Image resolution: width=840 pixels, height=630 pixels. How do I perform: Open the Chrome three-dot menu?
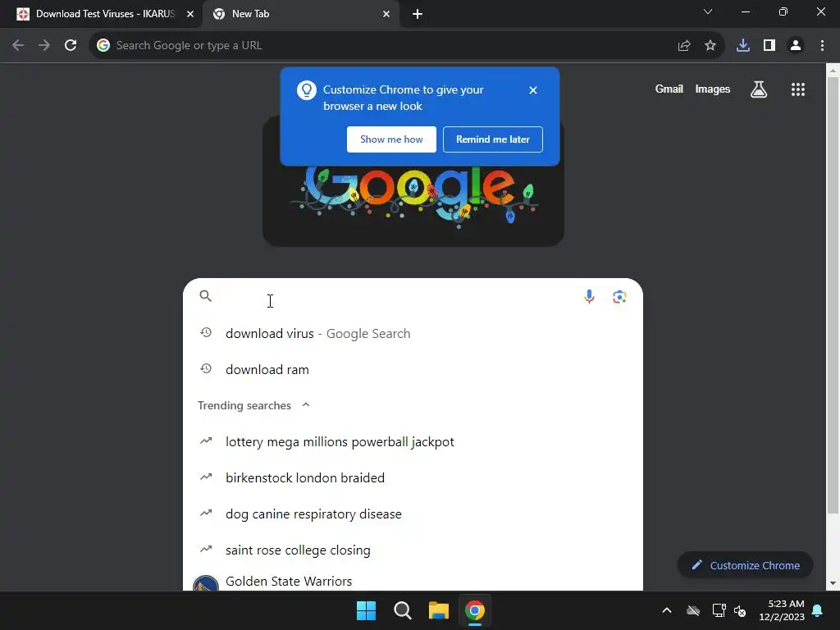822,46
